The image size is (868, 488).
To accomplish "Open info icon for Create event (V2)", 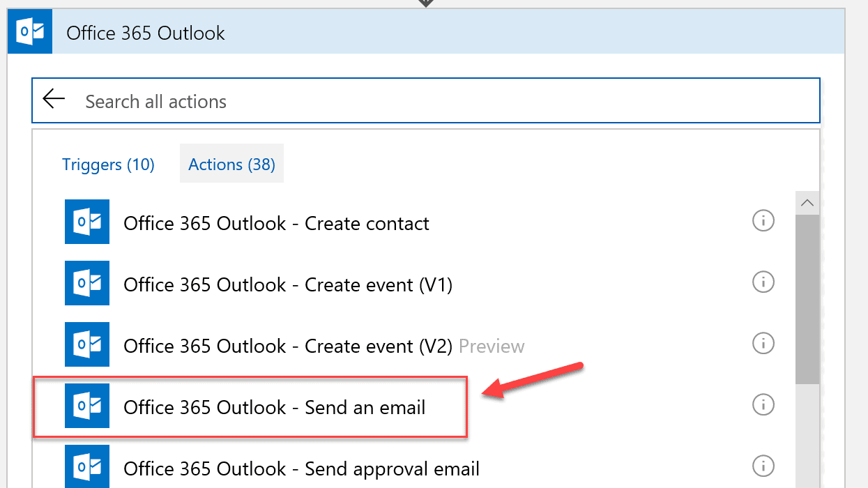I will (763, 344).
